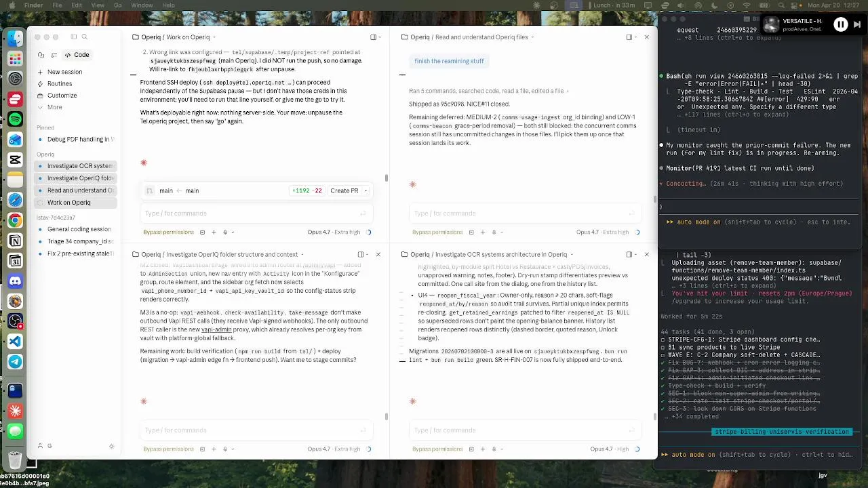Open Notion in the dock
Image resolution: width=868 pixels, height=488 pixels.
(15, 241)
